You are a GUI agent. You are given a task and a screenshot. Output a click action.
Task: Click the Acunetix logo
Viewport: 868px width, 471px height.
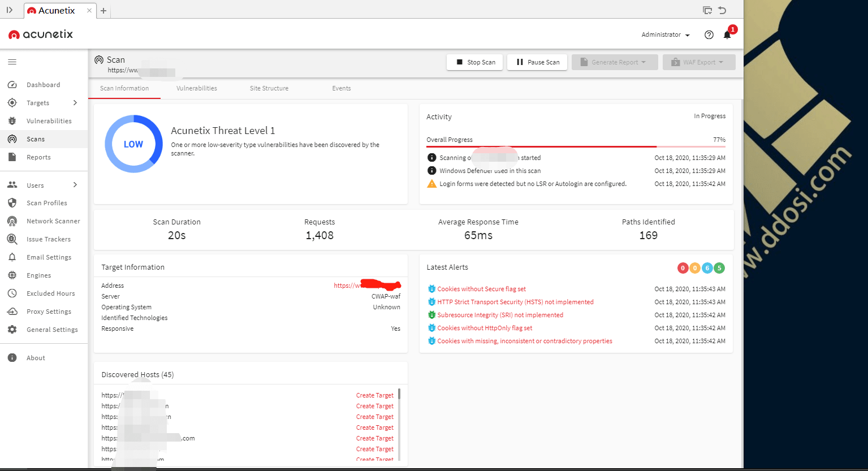(41, 34)
